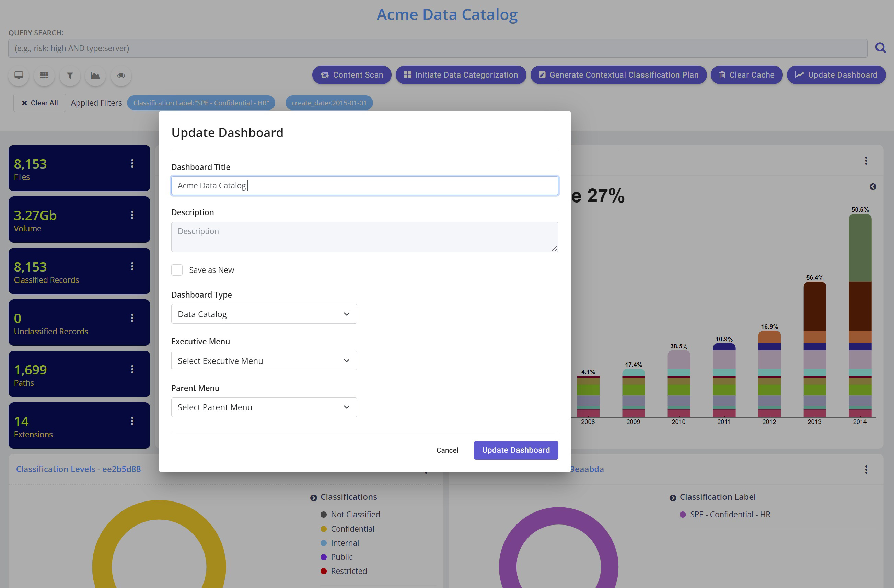Open the Dashboard Type dropdown
This screenshot has width=894, height=588.
pos(264,314)
